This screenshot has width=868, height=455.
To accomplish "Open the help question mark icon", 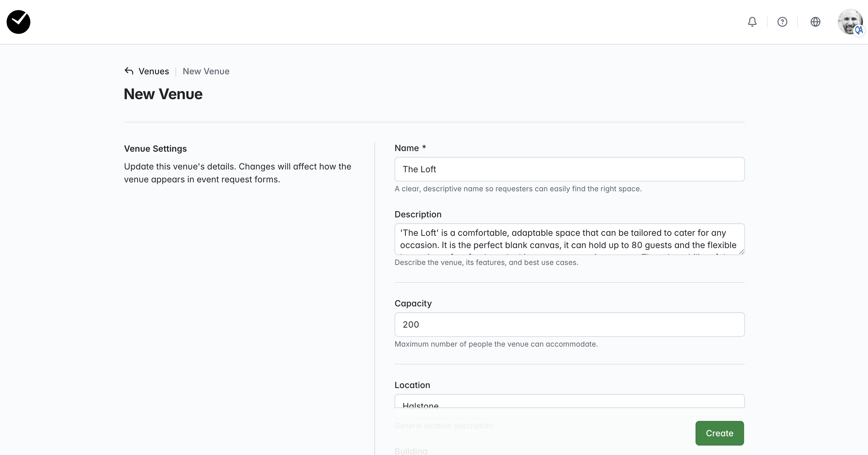I will click(x=782, y=22).
